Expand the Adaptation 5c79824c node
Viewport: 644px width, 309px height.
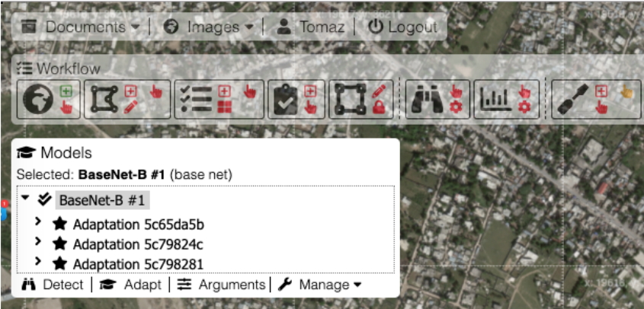click(x=39, y=243)
